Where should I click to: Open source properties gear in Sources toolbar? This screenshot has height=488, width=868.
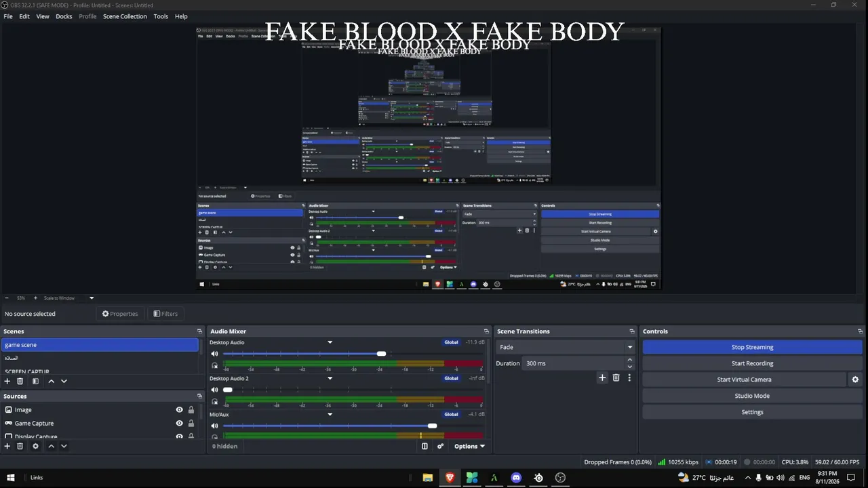pyautogui.click(x=36, y=446)
